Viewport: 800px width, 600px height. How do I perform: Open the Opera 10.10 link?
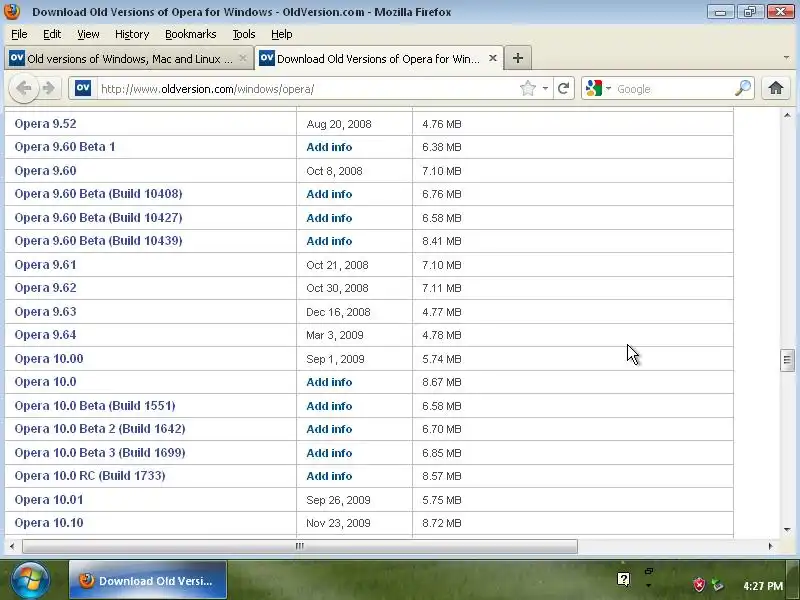49,522
